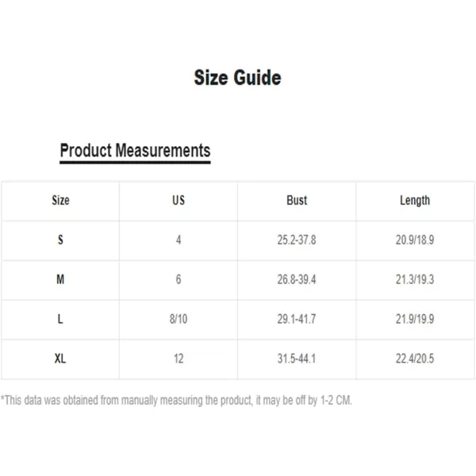Click the Size column header
476x476 pixels.
(x=60, y=201)
